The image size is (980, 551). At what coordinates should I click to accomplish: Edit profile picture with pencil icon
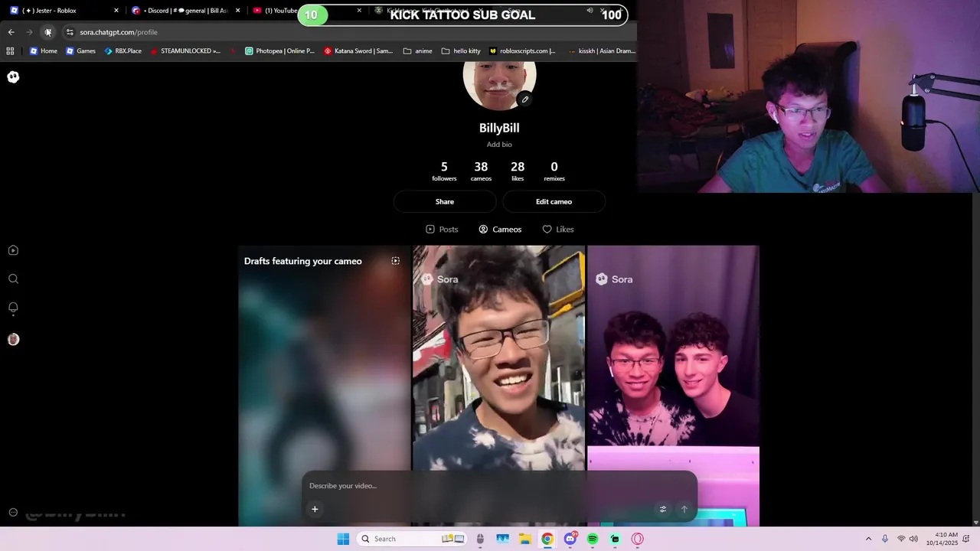pyautogui.click(x=525, y=99)
